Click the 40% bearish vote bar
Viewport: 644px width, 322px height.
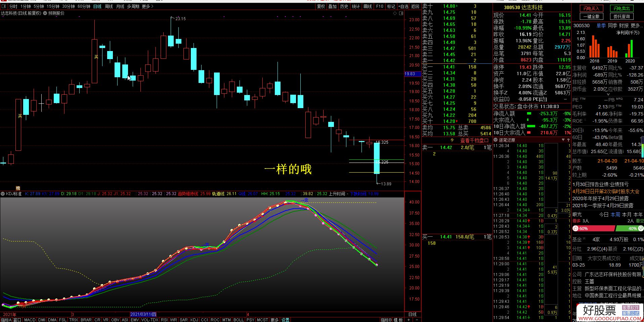click(x=630, y=228)
